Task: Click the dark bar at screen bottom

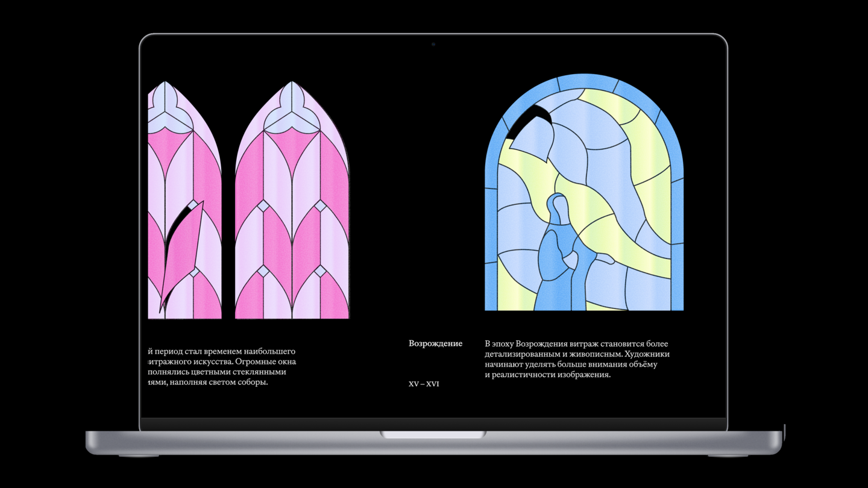Action: [433, 424]
